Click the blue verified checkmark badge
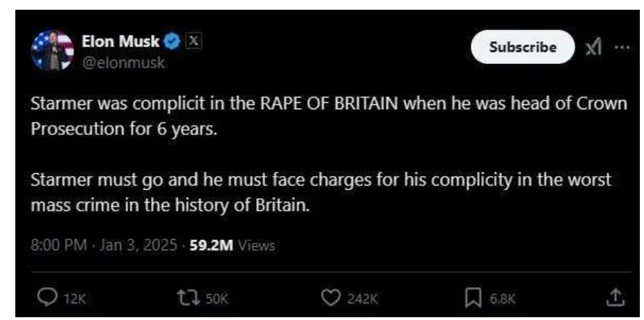644x320 pixels. pyautogui.click(x=172, y=41)
